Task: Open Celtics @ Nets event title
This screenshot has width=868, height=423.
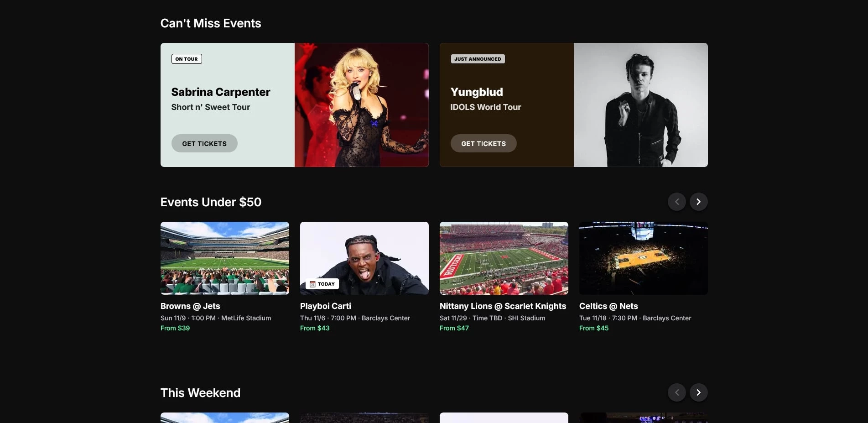Action: tap(608, 306)
